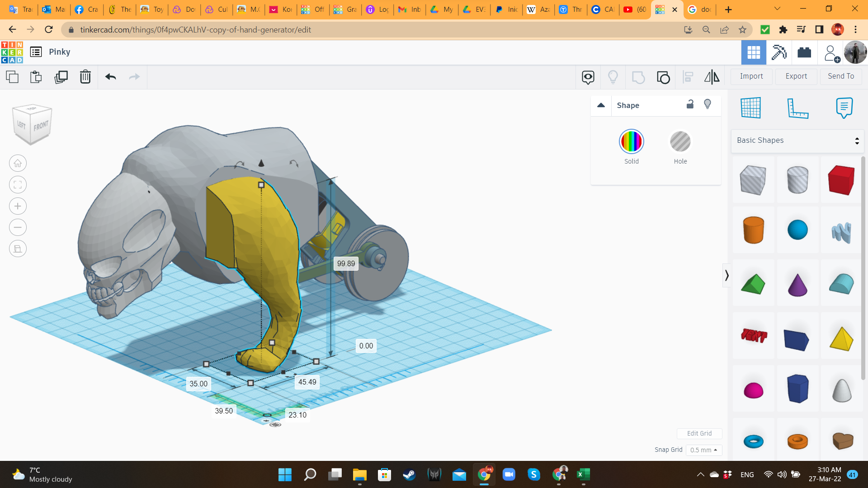Click the Align tool icon
The image size is (868, 488).
click(688, 77)
